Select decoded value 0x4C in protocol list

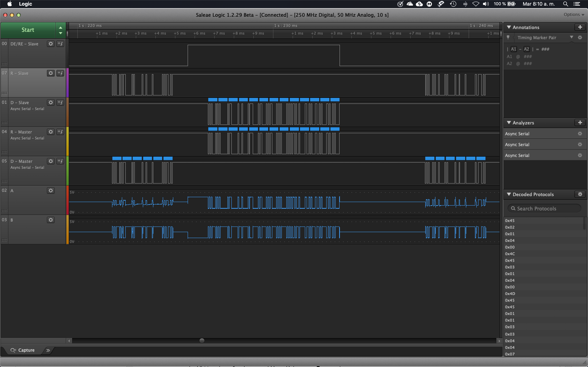(510, 254)
